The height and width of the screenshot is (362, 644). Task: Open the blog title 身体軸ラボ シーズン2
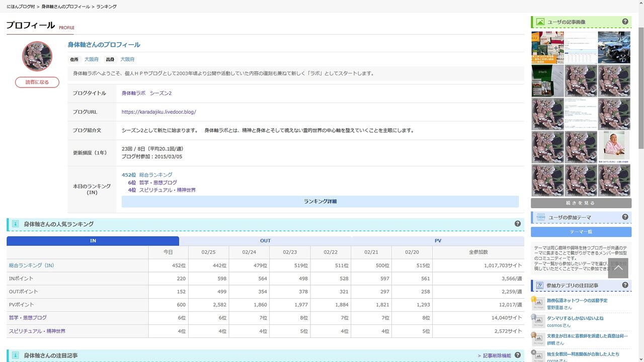tap(147, 93)
